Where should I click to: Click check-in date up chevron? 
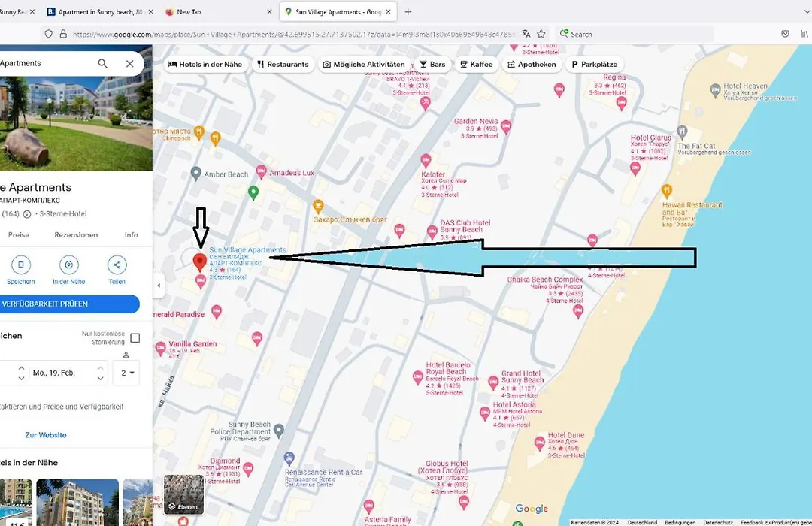[21, 368]
